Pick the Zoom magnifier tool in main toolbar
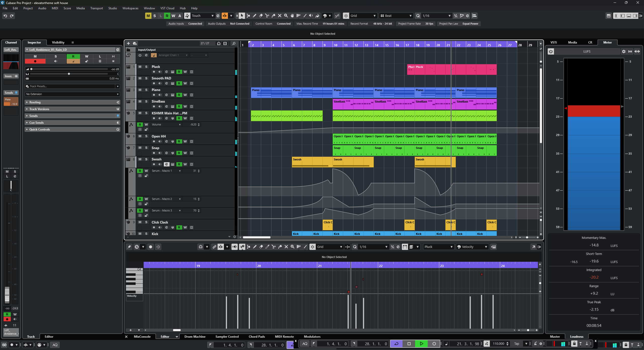Screen dimensions: 644x350 (286, 16)
